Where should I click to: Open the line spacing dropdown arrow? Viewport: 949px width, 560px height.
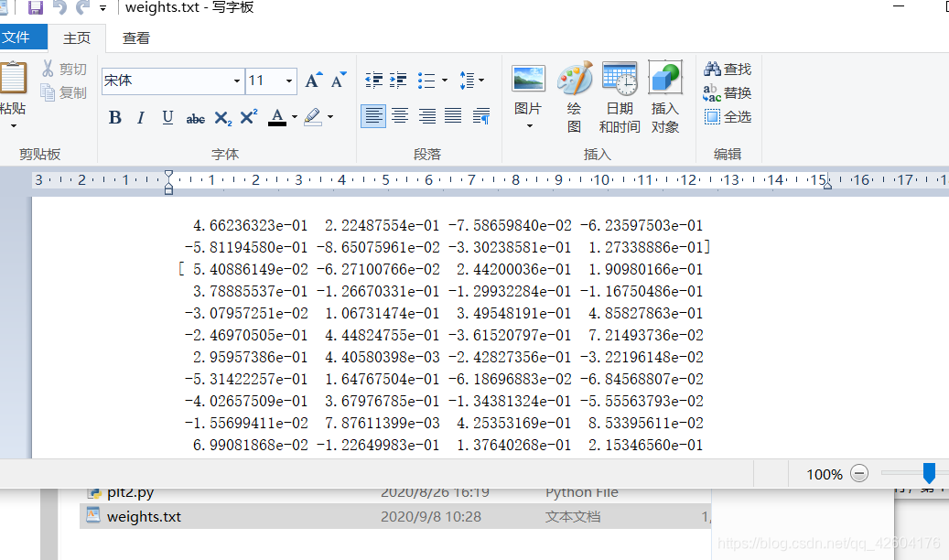point(481,80)
